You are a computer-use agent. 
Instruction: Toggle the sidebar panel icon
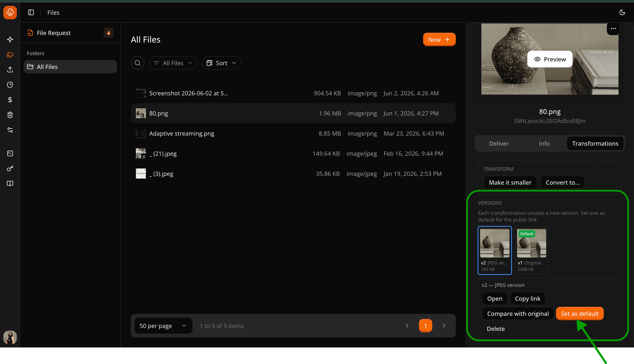coord(31,12)
